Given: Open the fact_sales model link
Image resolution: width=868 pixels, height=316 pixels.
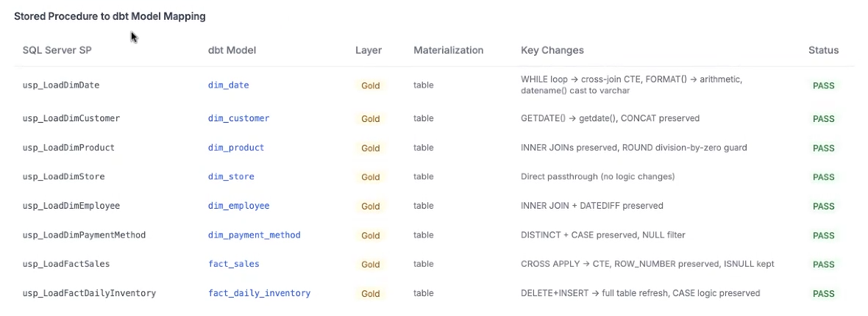Looking at the screenshot, I should (234, 264).
